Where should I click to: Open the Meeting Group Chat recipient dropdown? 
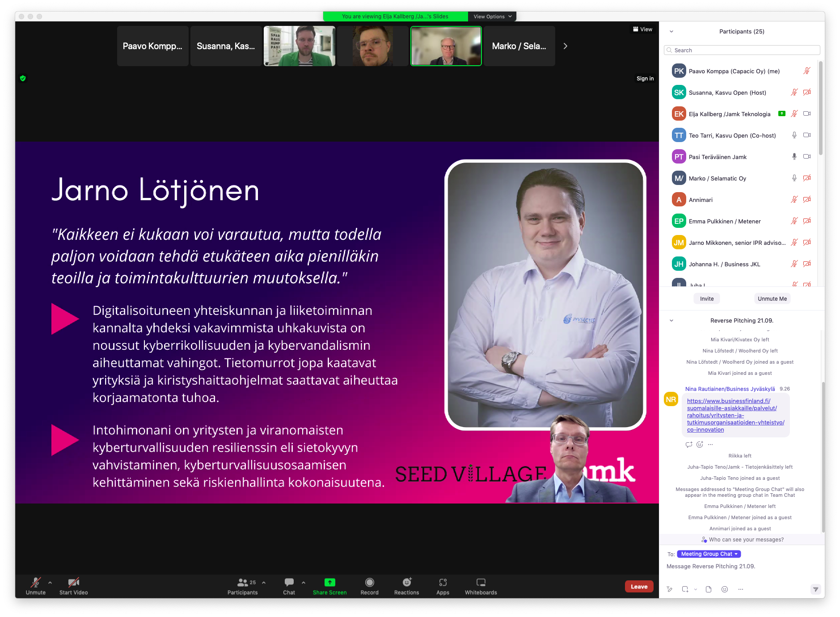[709, 554]
